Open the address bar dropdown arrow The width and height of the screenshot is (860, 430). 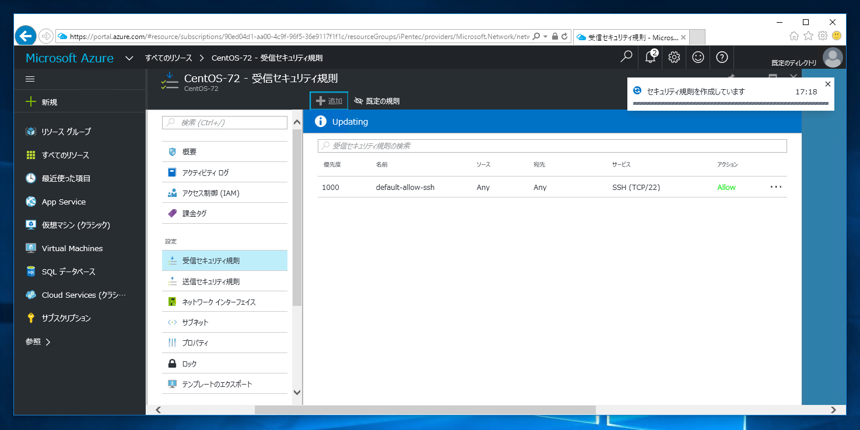click(x=546, y=36)
